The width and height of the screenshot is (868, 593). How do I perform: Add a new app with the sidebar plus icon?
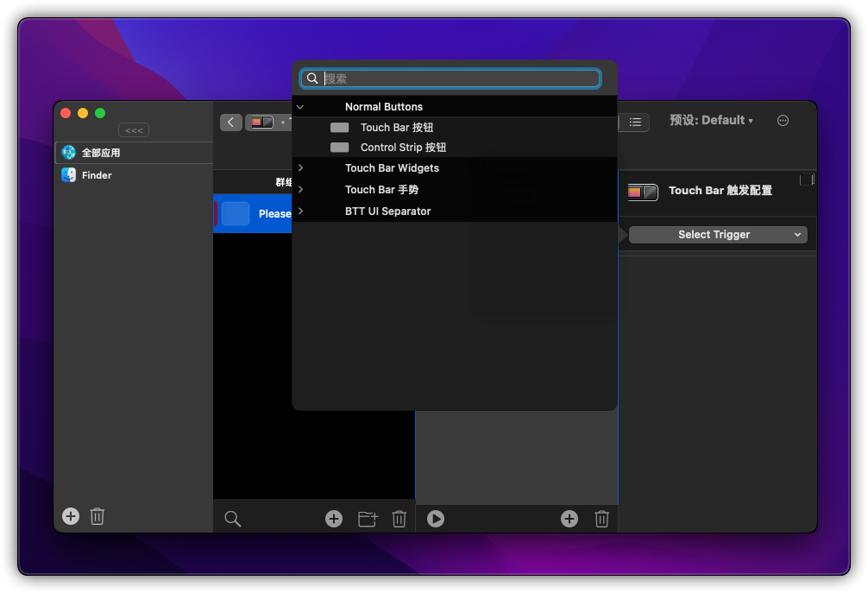tap(70, 516)
